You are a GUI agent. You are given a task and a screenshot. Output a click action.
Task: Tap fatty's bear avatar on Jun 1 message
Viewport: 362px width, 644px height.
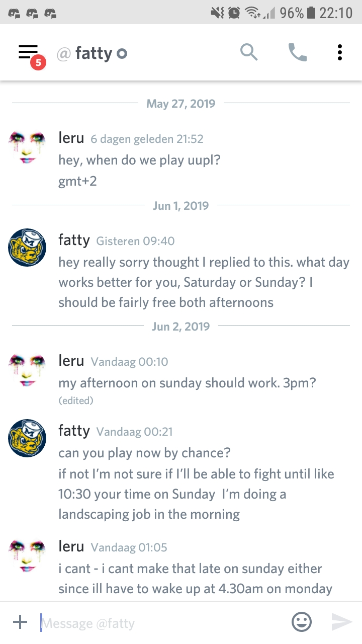(27, 247)
